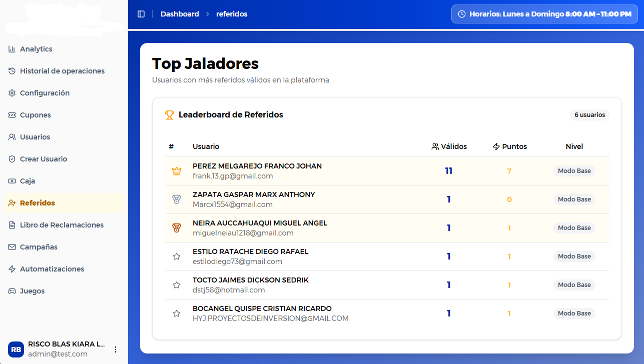Click the Usuarios people icon
This screenshot has width=644, height=364.
coord(12,137)
